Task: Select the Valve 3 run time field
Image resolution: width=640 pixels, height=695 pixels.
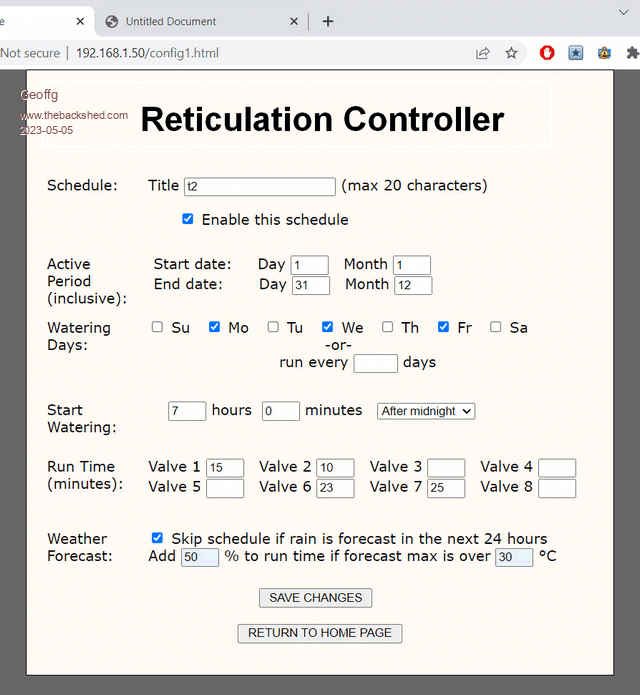Action: [x=446, y=468]
